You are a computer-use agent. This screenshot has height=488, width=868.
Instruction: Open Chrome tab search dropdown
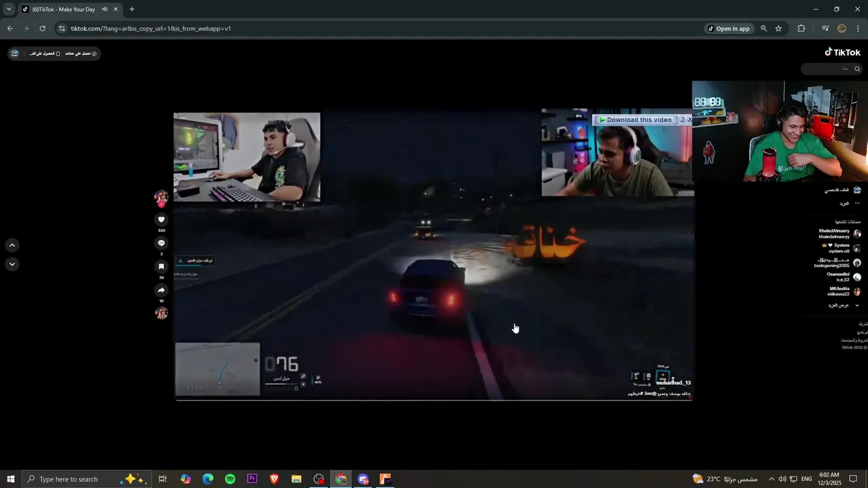point(9,9)
